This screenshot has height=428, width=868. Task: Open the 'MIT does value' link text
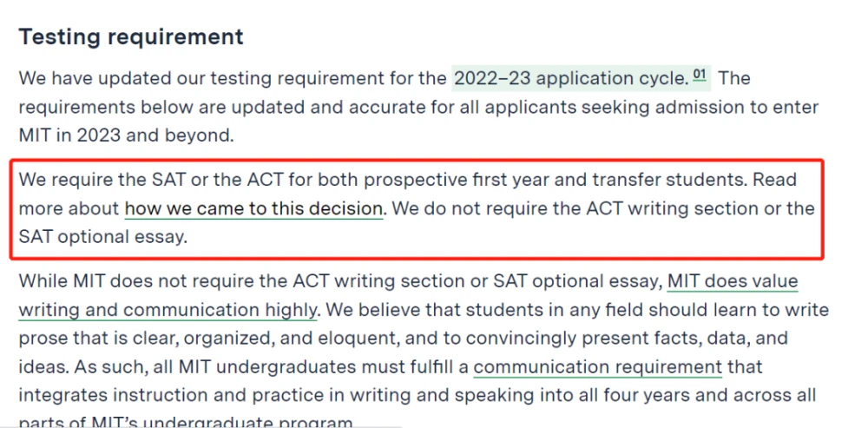733,282
